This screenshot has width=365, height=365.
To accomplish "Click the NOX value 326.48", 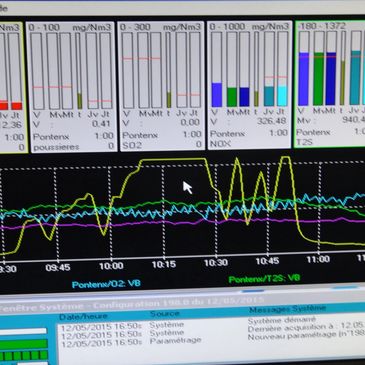I will (272, 120).
